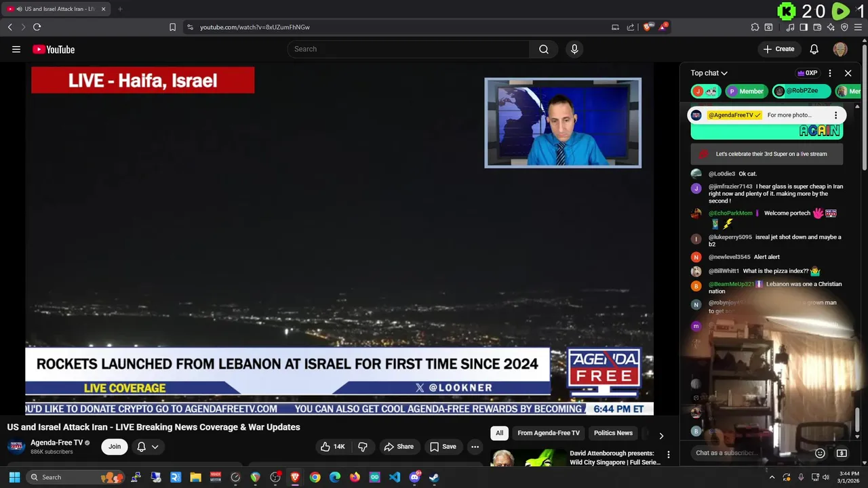The height and width of the screenshot is (488, 868).
Task: Reload the page with browser refresh
Action: point(37,27)
